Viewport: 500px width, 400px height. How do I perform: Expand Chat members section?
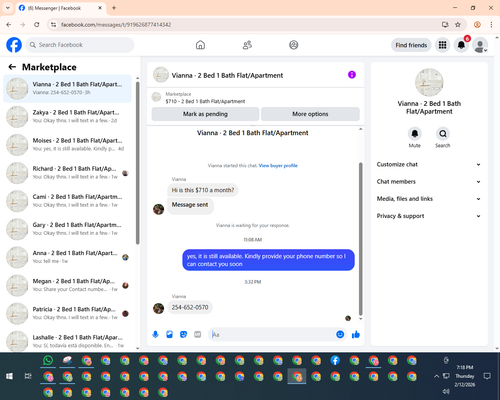click(429, 182)
